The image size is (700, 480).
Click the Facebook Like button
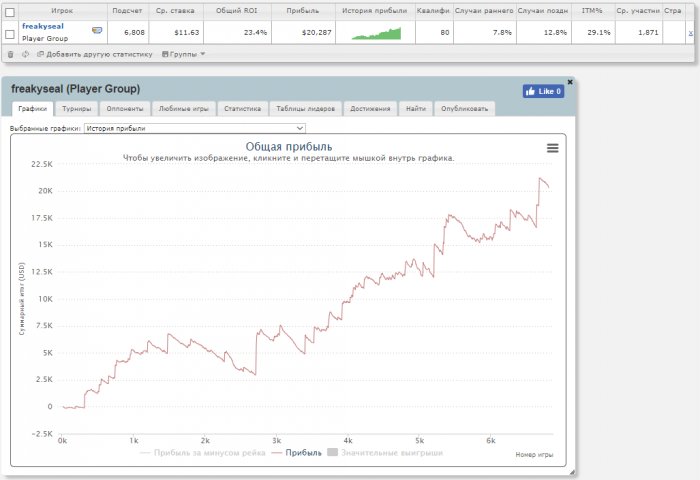click(543, 91)
